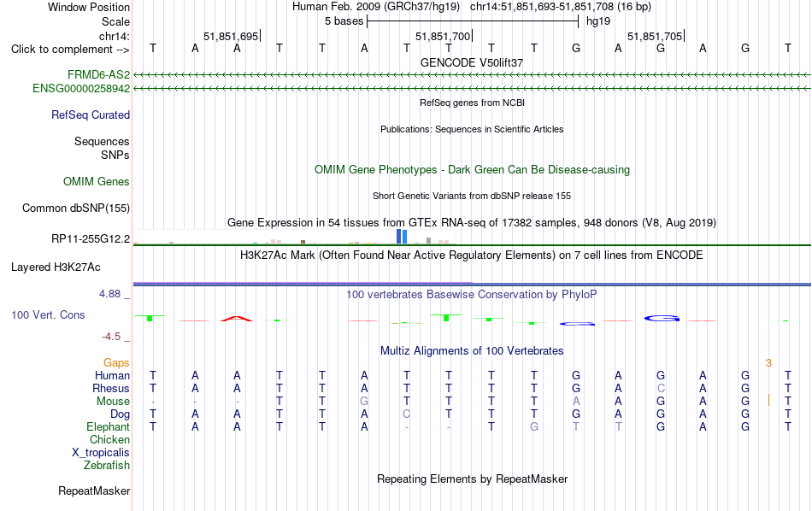Click the Gaps row label

[116, 363]
